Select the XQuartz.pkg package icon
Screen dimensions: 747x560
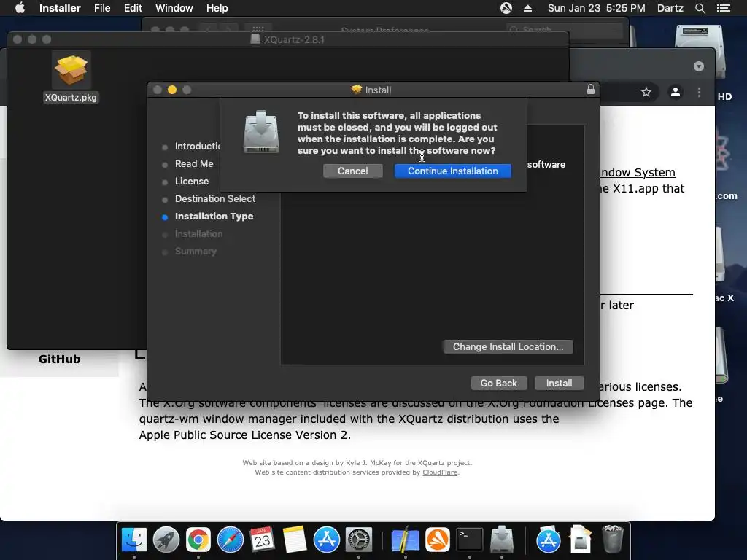pos(71,71)
